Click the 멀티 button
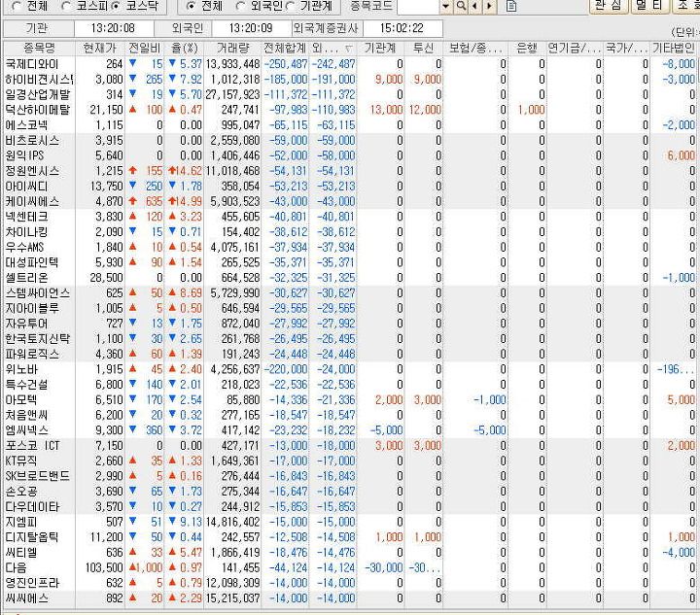Image resolution: width=700 pixels, height=615 pixels. click(650, 6)
